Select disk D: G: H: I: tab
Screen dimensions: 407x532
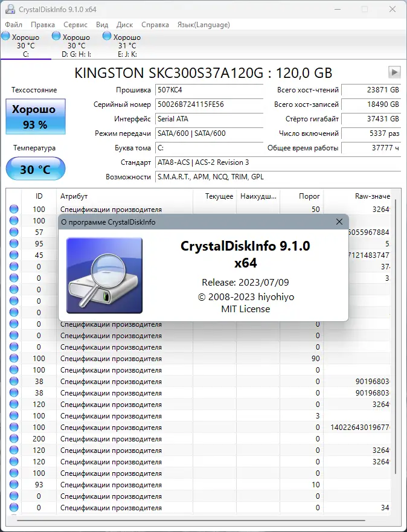[x=76, y=45]
